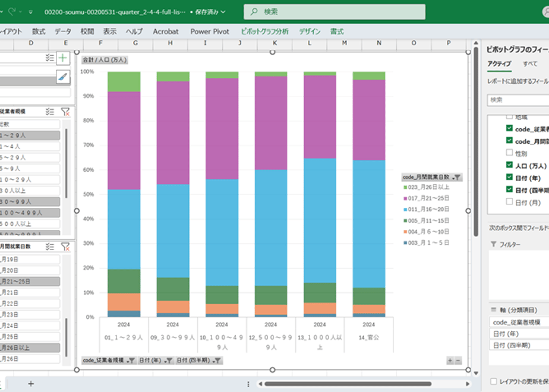Toggle multi-select in 月間就業日数 slicer
The height and width of the screenshot is (392, 549).
(50, 246)
